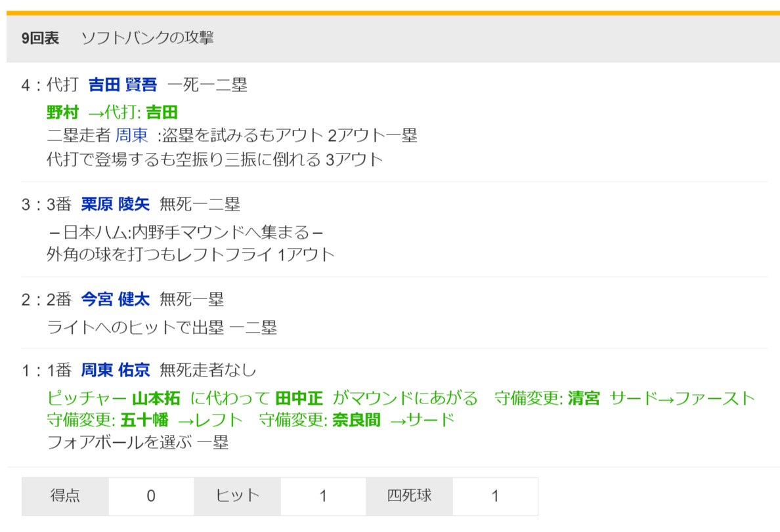Click the 得点 label cell
The height and width of the screenshot is (532, 780).
(x=65, y=496)
